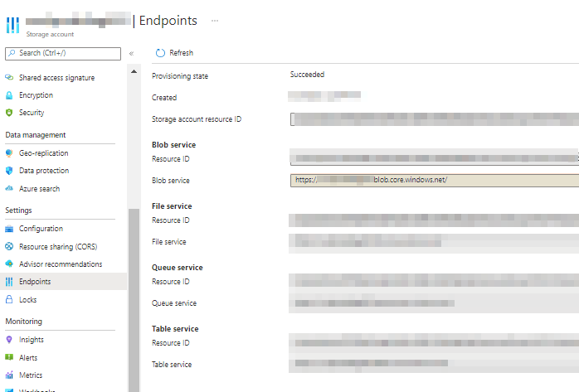Click the sidebar scrollbar thumb

click(134, 300)
